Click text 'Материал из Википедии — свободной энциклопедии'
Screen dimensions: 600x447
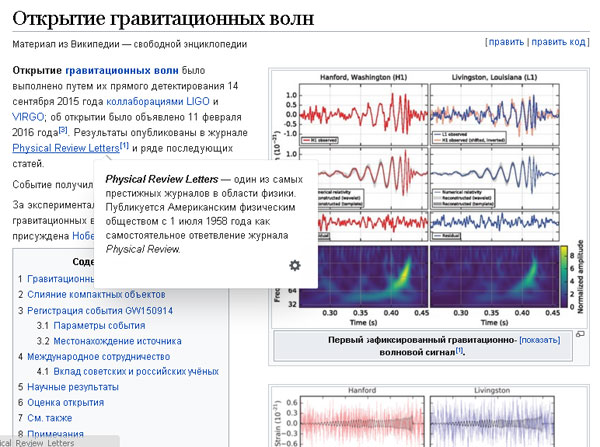(x=129, y=44)
